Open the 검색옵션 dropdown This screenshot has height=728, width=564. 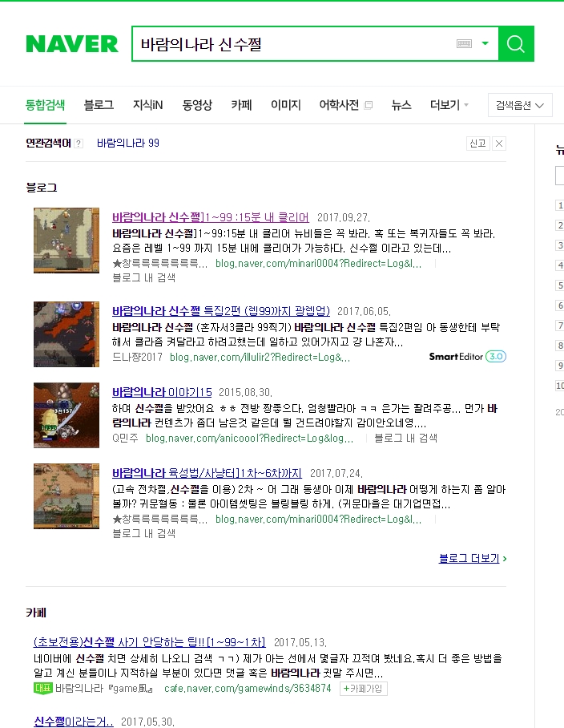click(520, 105)
